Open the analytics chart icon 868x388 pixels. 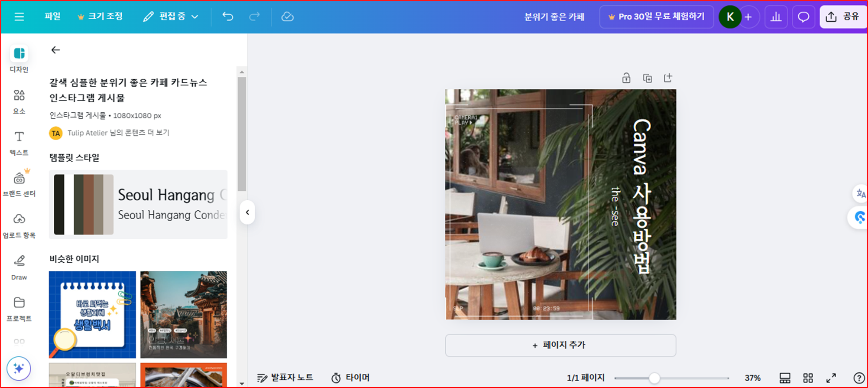coord(776,17)
